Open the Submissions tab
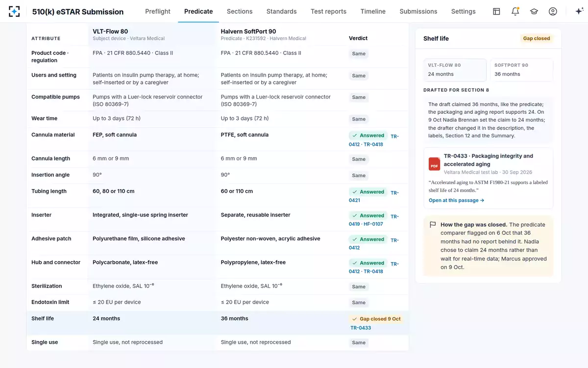 [x=418, y=11]
